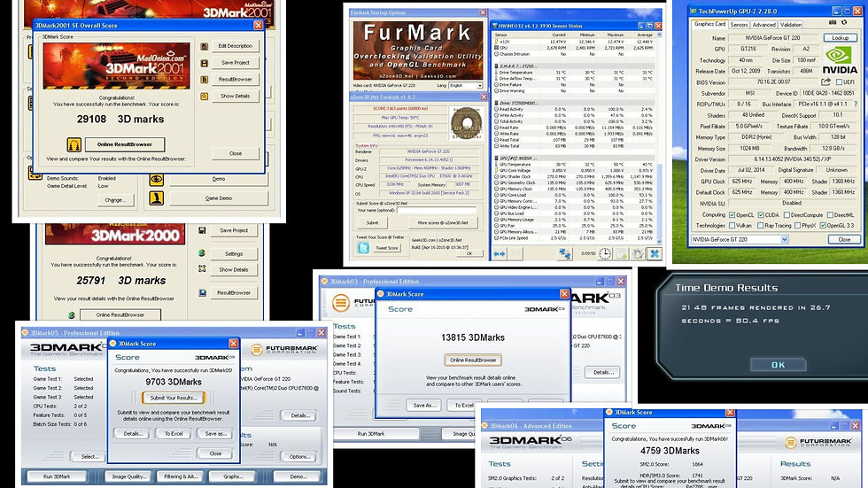Switch to Advanced tab in GPU-Z

tap(763, 25)
